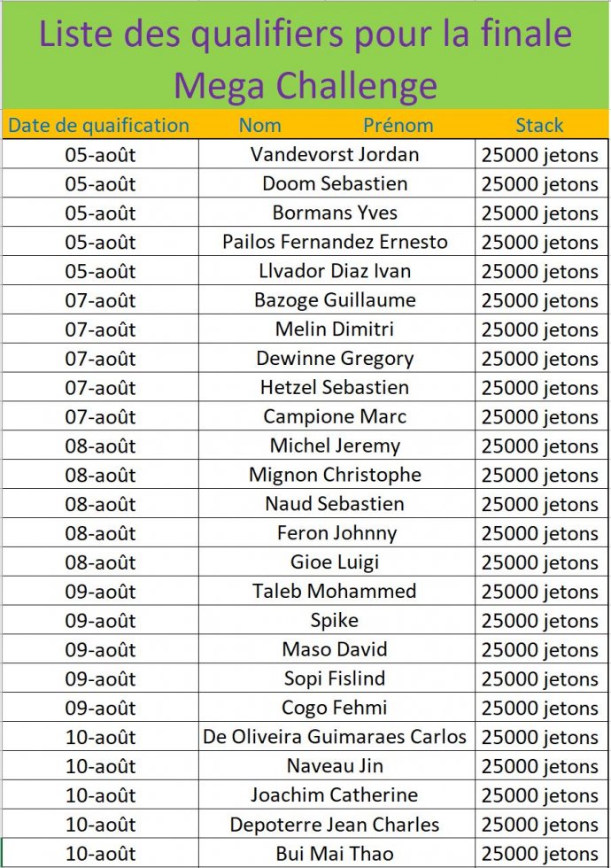Click the De Oliveira Guimaraes Carlos cell
Viewport: 611px width, 868px height.
[x=335, y=737]
